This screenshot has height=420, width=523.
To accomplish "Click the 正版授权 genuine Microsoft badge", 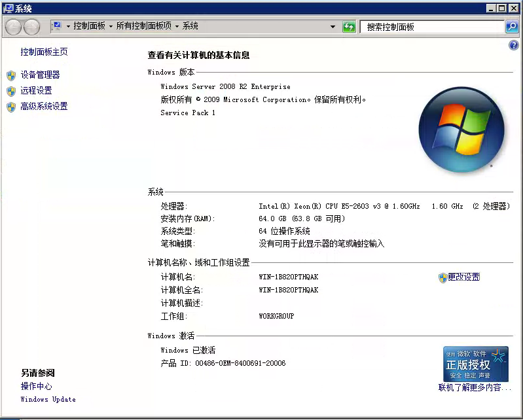I will [475, 364].
